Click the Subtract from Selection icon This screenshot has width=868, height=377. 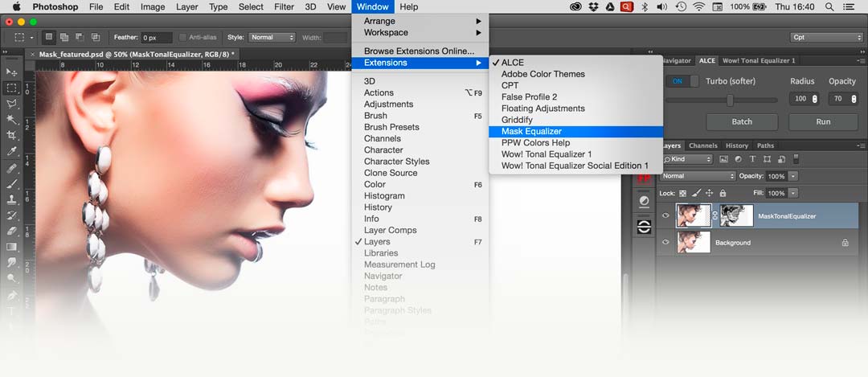(x=80, y=37)
